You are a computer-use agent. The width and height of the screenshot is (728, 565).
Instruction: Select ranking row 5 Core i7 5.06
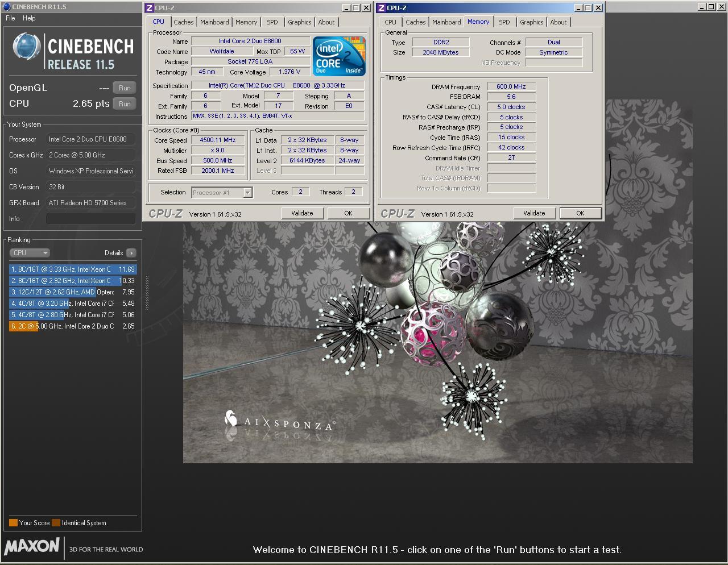(x=73, y=315)
